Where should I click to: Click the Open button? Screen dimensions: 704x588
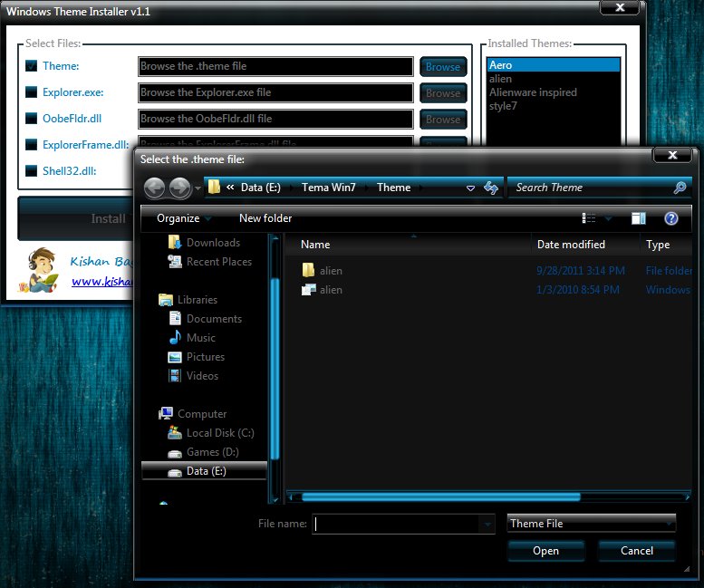click(546, 551)
